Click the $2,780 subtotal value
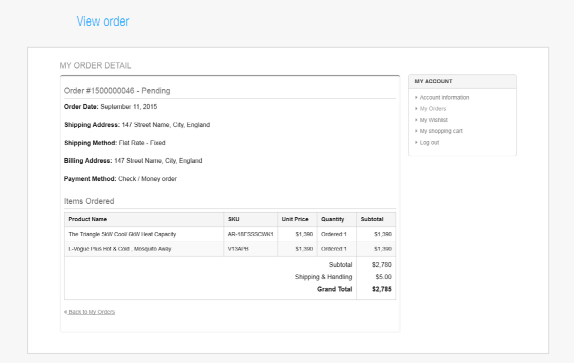Image resolution: width=574 pixels, height=363 pixels. [x=382, y=265]
